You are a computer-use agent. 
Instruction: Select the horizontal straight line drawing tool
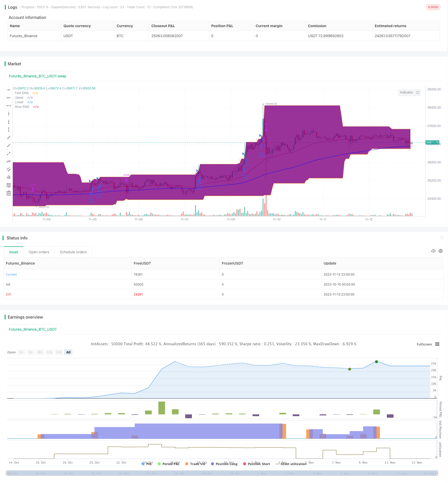pos(9,90)
